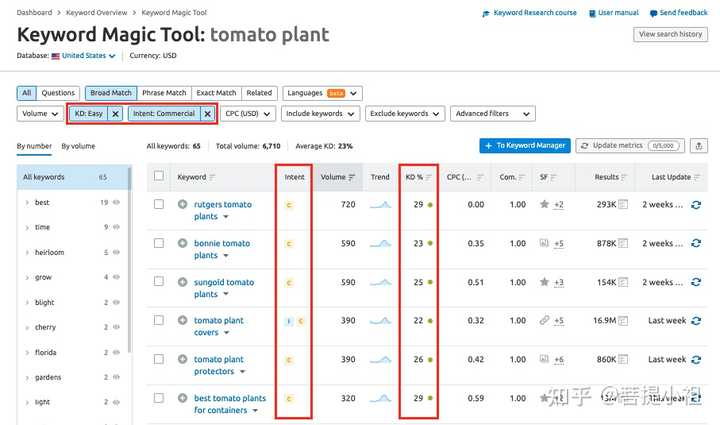Viewport: 720px width, 425px height.
Task: Toggle eye visibility for heirloom group
Action: click(116, 252)
